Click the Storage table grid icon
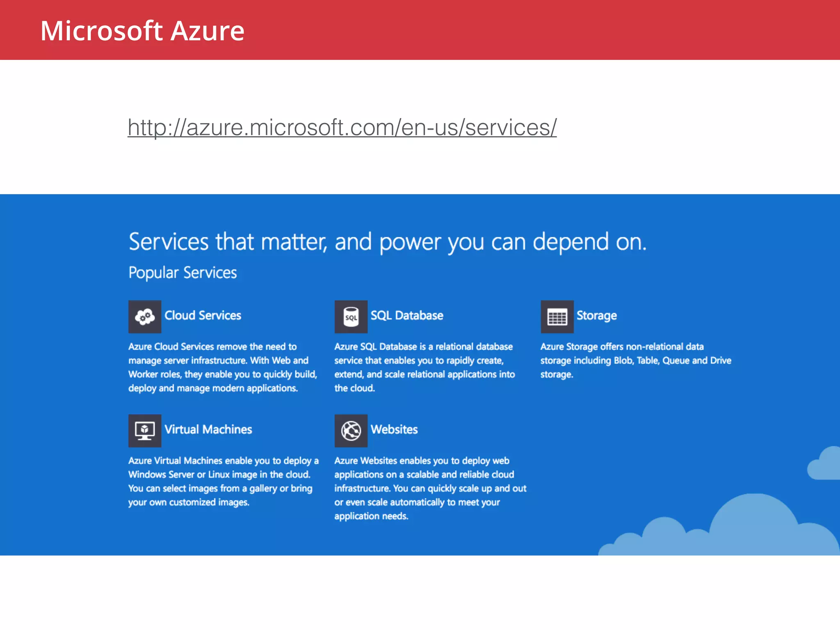Screen dimensions: 840x630 tap(557, 317)
